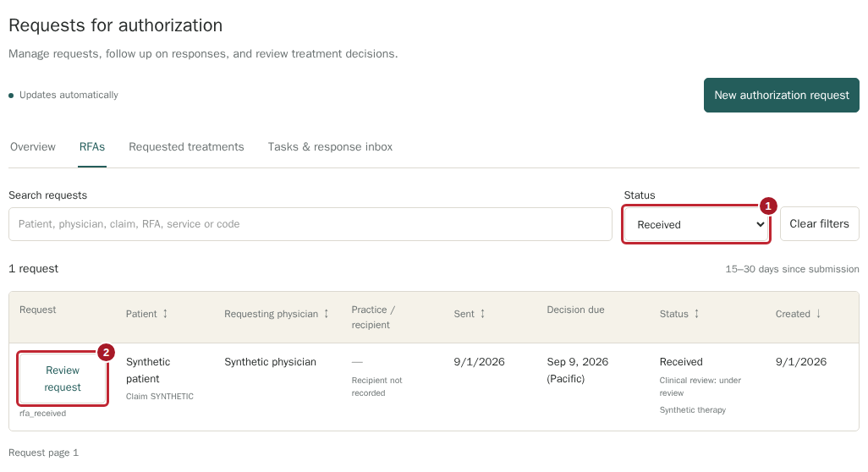Click the Decision due column header
The image size is (868, 472).
[x=575, y=310]
